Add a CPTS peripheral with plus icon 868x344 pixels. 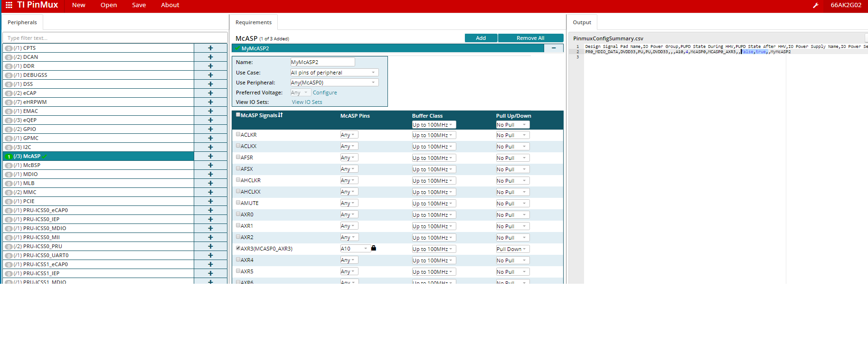tap(210, 48)
